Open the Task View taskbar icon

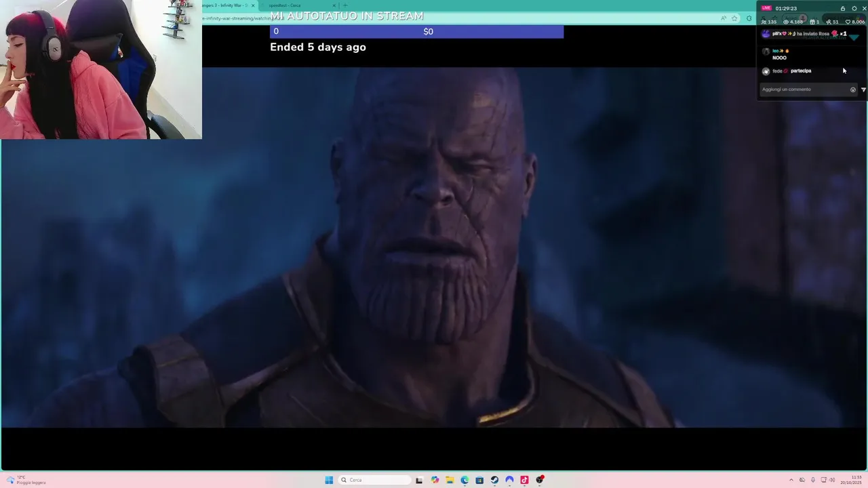(419, 480)
